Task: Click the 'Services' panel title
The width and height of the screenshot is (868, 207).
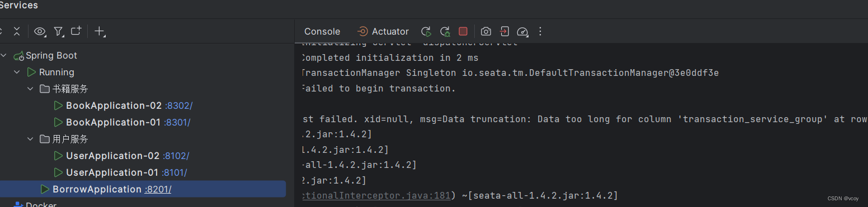Action: click(x=18, y=6)
